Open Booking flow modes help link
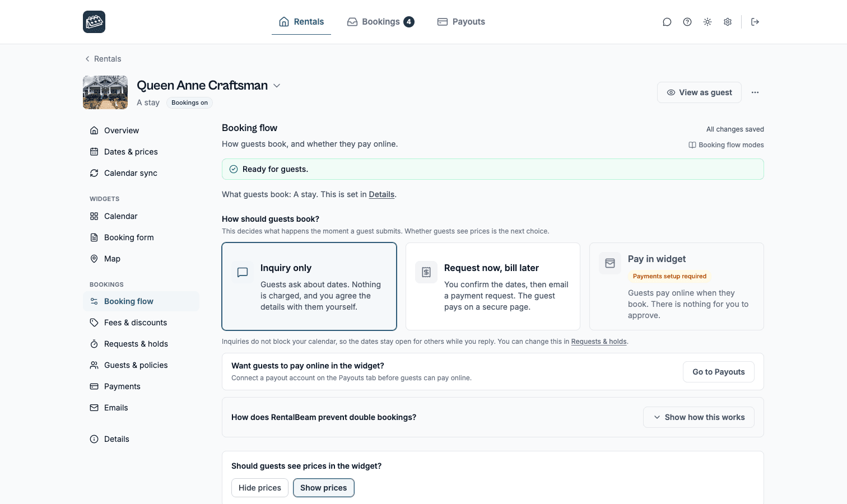 [x=726, y=145]
